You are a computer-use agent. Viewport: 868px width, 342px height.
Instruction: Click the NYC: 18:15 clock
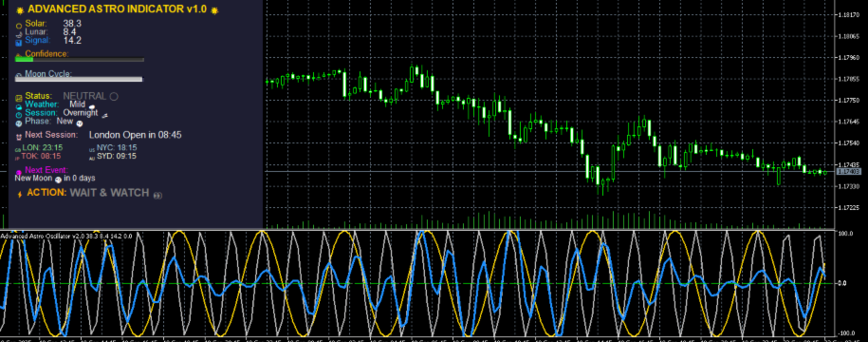[117, 147]
